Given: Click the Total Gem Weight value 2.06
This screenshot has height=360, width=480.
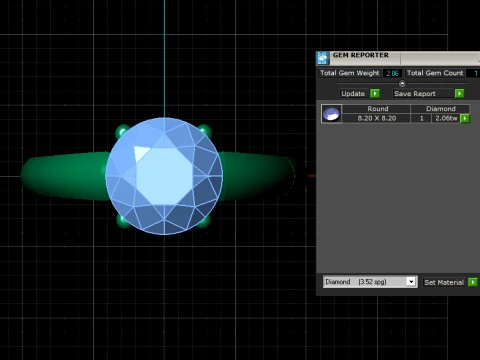Looking at the screenshot, I should pyautogui.click(x=393, y=73).
